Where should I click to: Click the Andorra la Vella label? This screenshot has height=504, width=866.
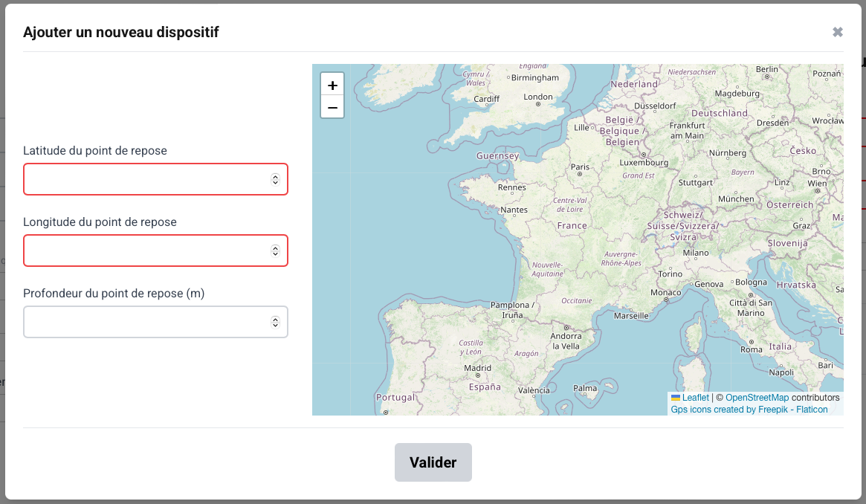(566, 341)
